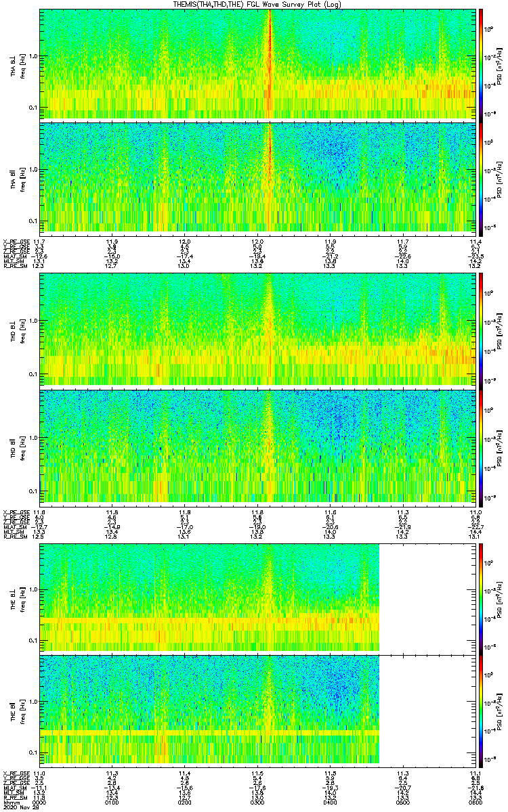Image resolution: width=508 pixels, height=812 pixels.
Task: Click 'R_RE_SM' row label under THD panels
Action: pyautogui.click(x=14, y=535)
